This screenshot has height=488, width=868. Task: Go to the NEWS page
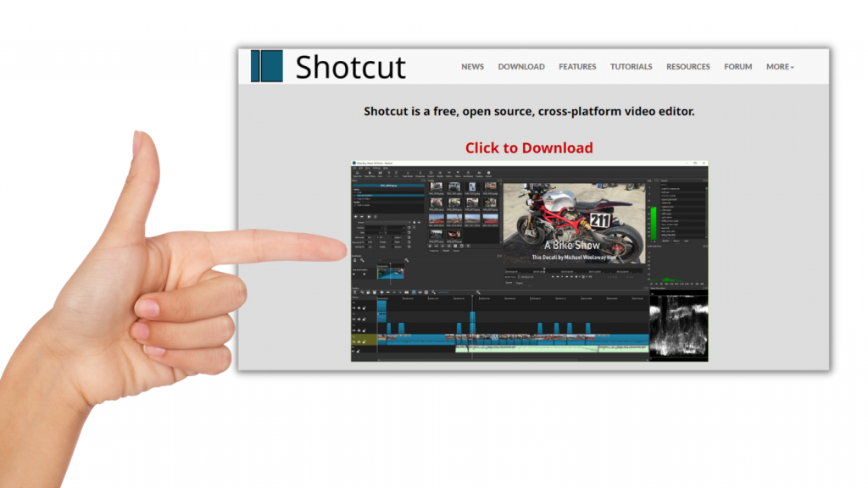click(473, 66)
